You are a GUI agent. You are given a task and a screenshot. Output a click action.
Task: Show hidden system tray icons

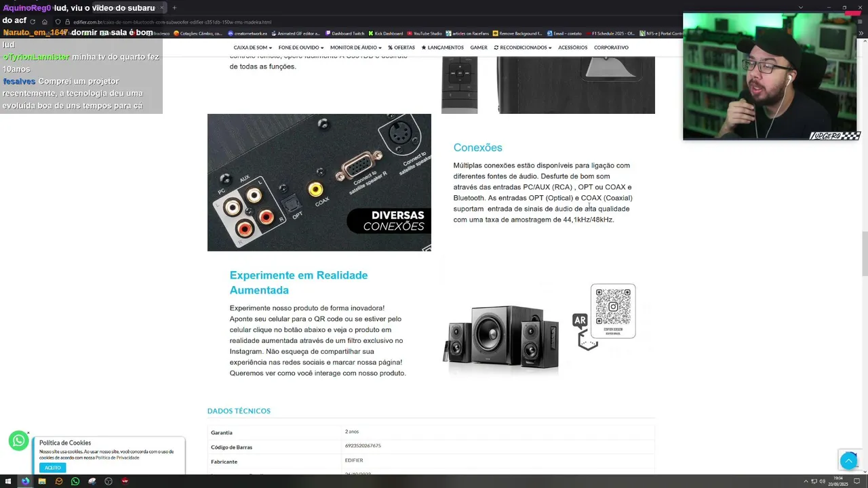(x=806, y=481)
